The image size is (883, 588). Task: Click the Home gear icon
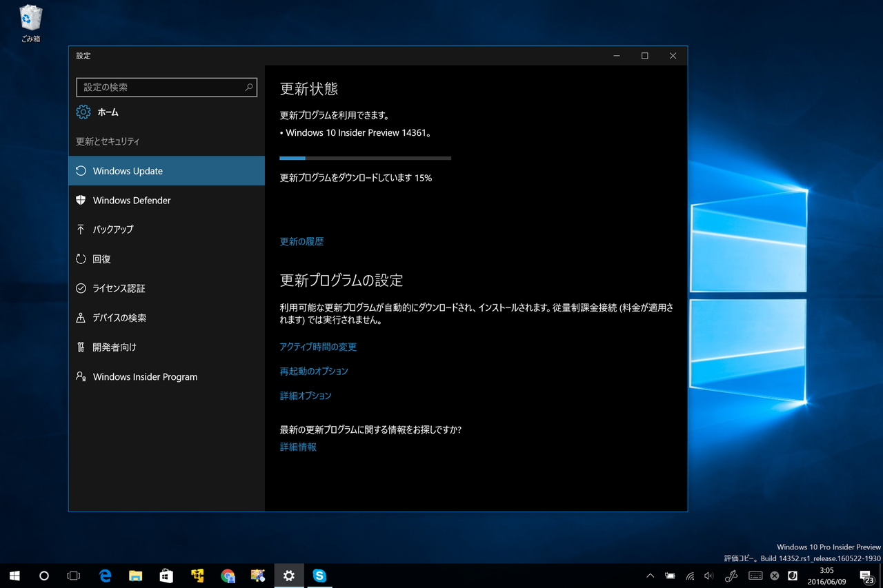83,112
